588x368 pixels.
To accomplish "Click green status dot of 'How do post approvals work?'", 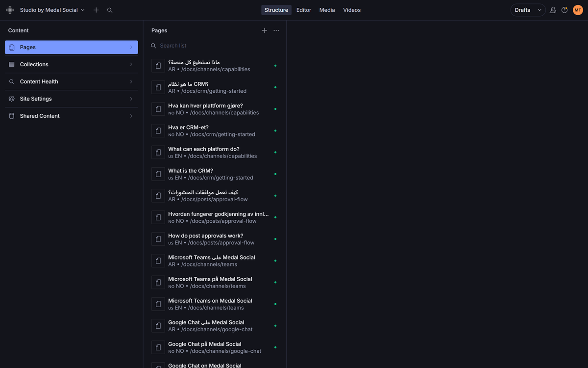I will click(x=275, y=239).
